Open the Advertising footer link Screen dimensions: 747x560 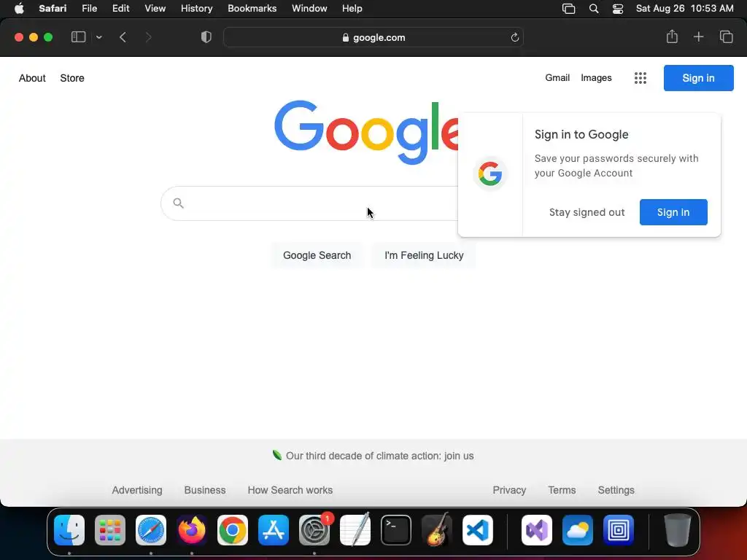click(137, 490)
